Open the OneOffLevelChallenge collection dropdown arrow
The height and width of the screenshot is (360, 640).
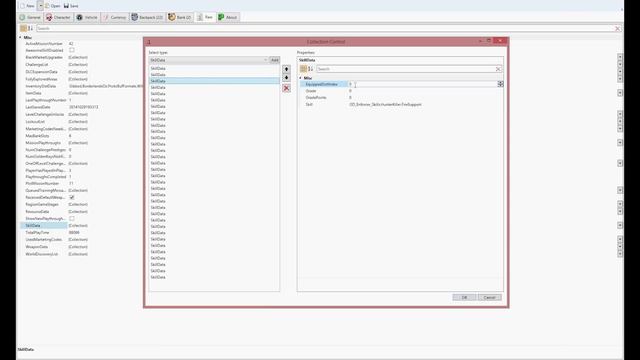(x=620, y=163)
